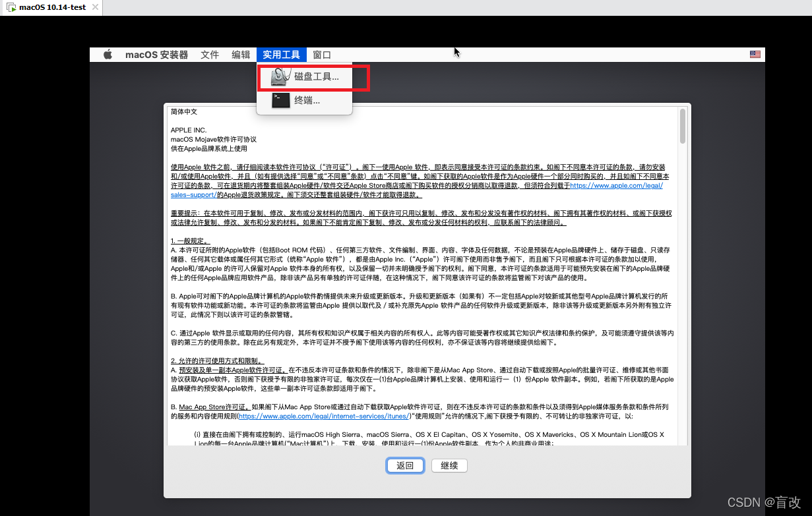Click the 重要提示 paragraph start
Screen dimensions: 812x516
pyautogui.click(x=186, y=214)
